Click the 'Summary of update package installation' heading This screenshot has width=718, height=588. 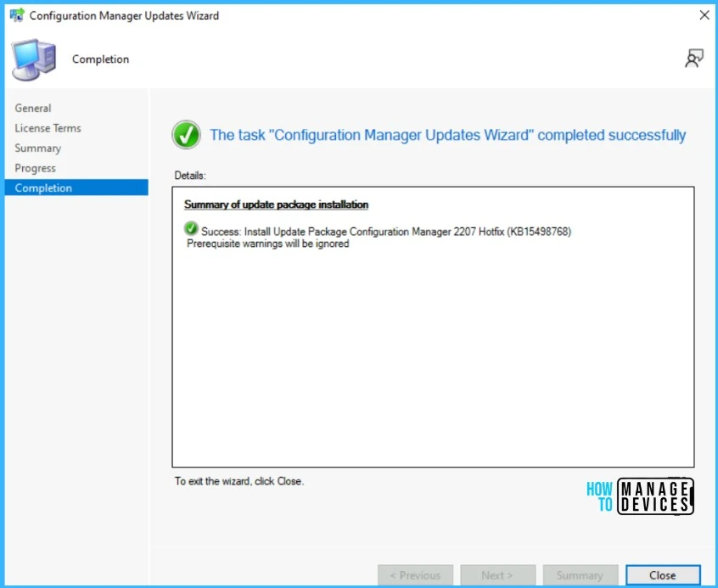pyautogui.click(x=276, y=204)
